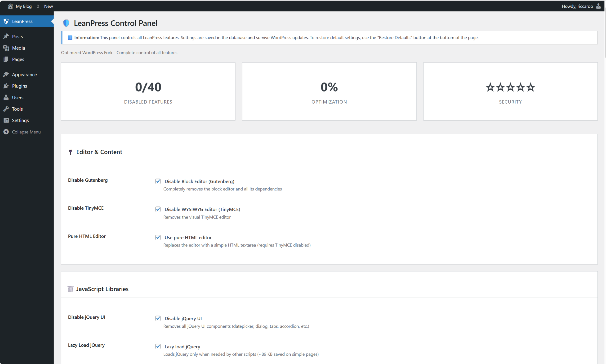Uncheck Disable Block Editor (Gutenberg)

pyautogui.click(x=158, y=181)
